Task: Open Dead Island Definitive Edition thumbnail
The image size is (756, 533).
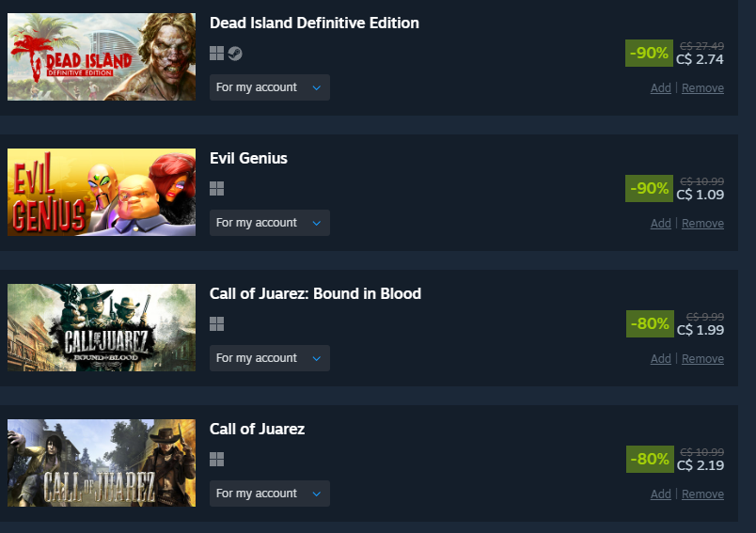Action: (x=102, y=56)
